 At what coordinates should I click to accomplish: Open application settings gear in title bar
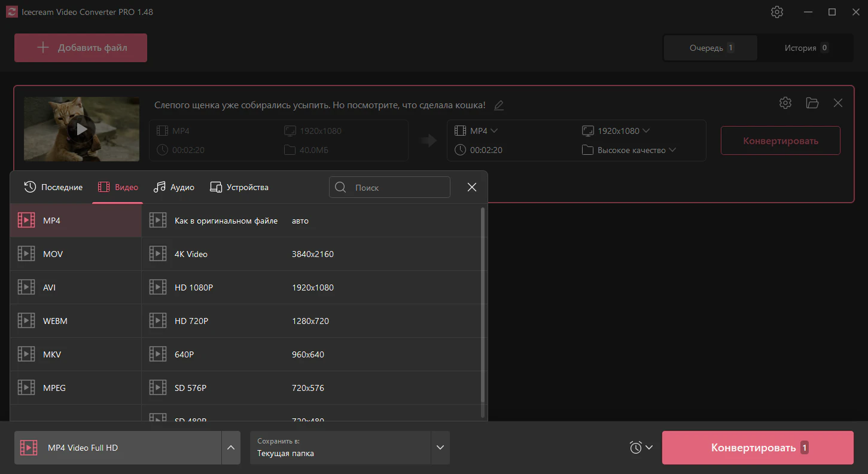777,12
